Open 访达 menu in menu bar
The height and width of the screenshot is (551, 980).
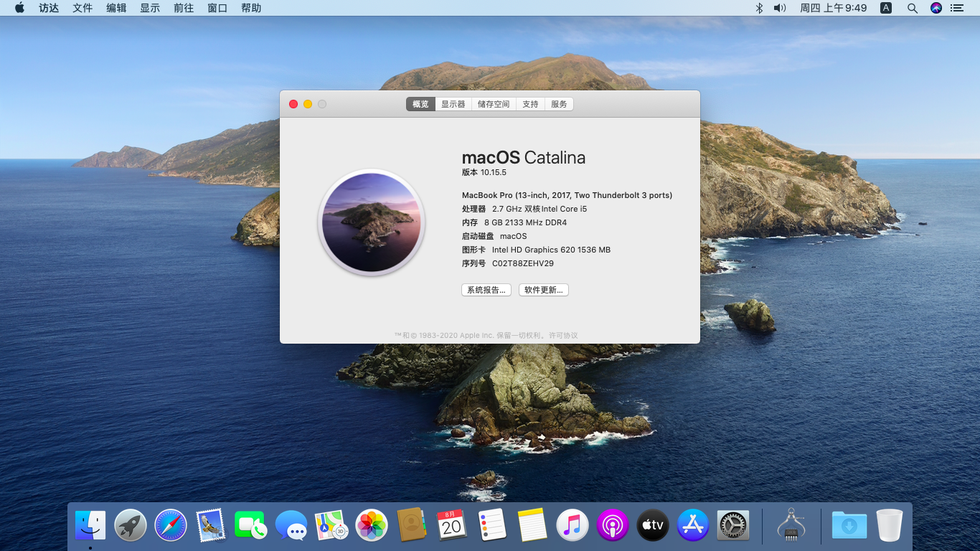[49, 8]
